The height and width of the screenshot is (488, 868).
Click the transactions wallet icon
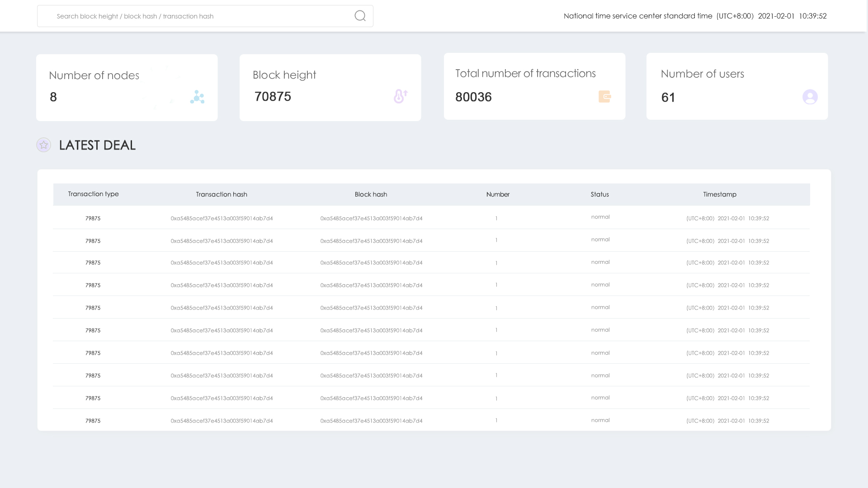(605, 96)
